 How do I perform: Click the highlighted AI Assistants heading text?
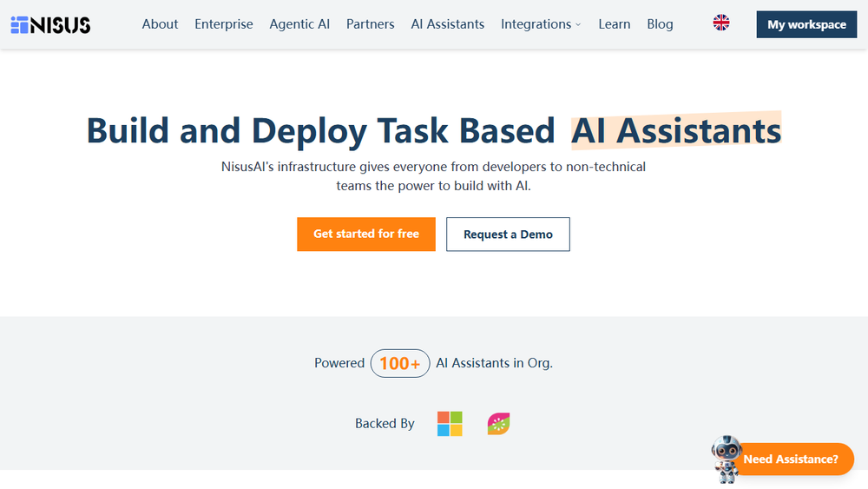[676, 131]
